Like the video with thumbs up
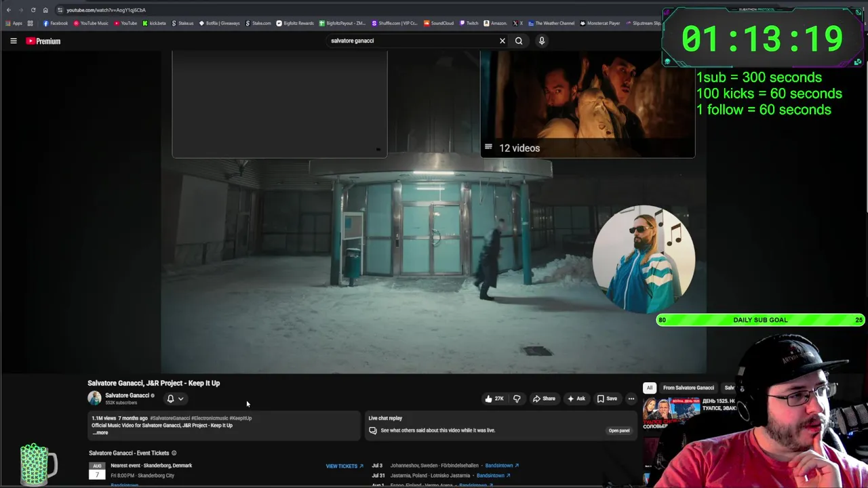868x488 pixels. click(494, 399)
